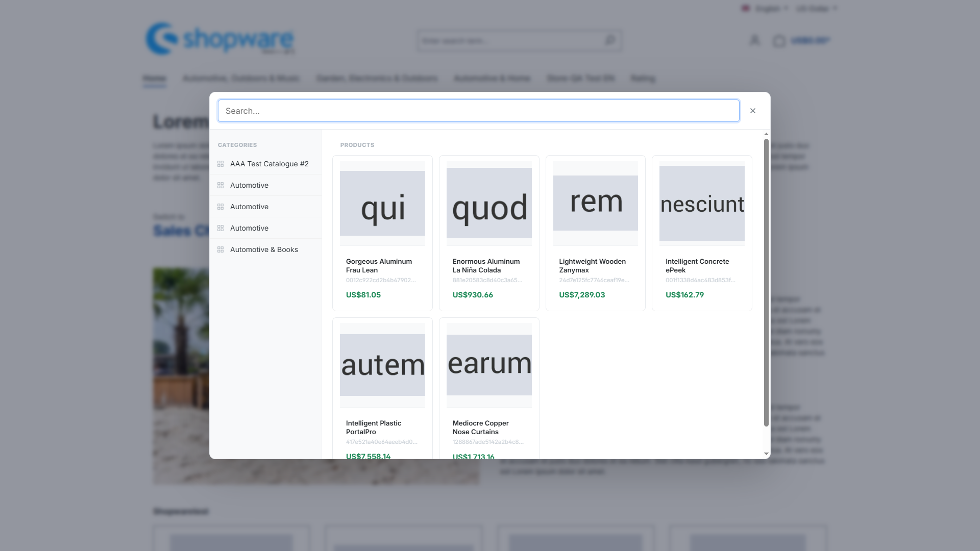
Task: Click the scrollbar down arrow in the results panel
Action: click(x=766, y=454)
